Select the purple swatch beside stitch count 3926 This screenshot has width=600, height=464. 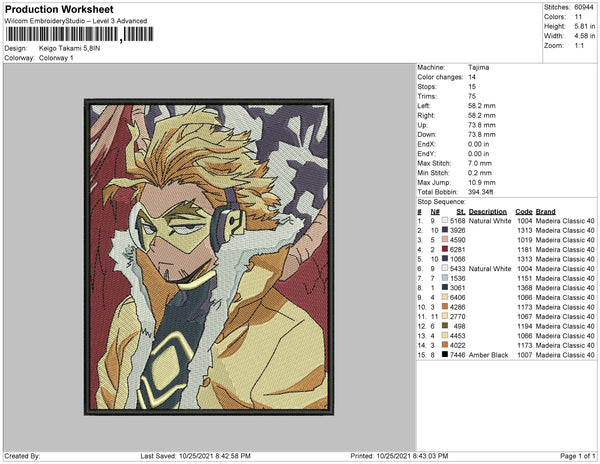[x=445, y=230]
